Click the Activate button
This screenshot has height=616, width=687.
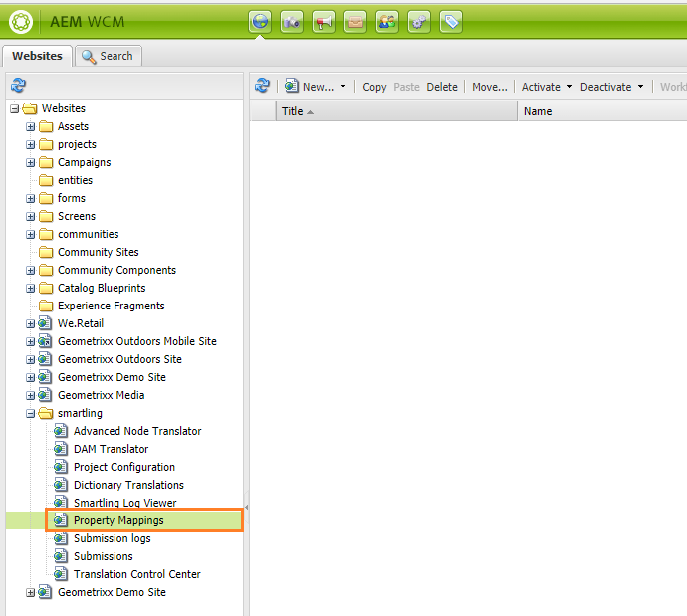[x=541, y=87]
